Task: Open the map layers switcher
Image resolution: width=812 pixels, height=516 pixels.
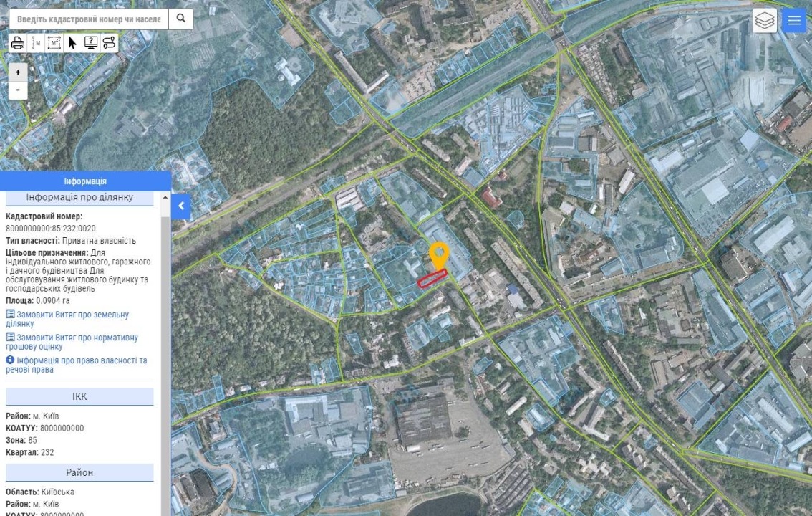Action: 764,21
